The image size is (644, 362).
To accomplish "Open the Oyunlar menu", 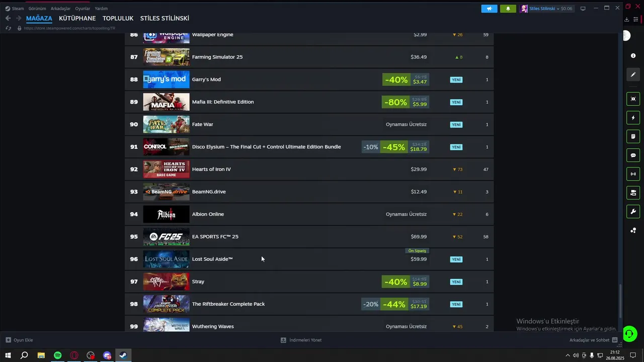I will click(x=83, y=9).
